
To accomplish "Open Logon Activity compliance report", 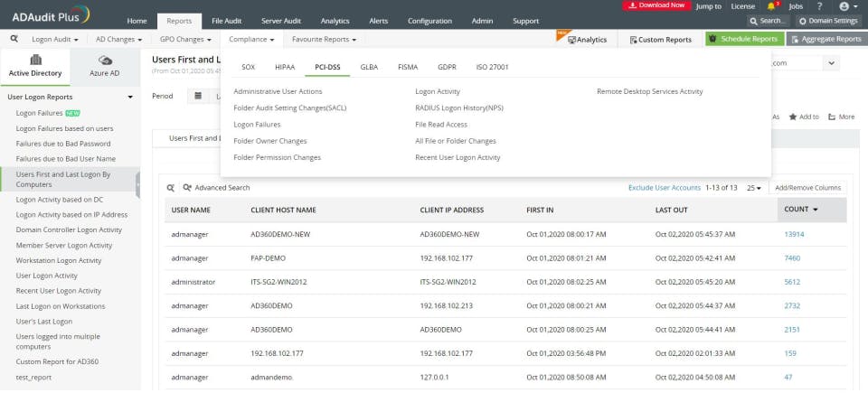I will 438,91.
